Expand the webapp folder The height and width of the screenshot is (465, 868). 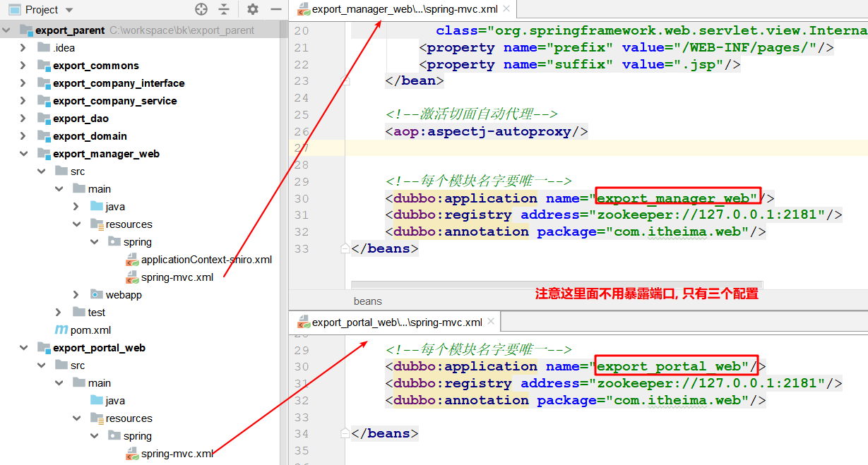tap(76, 295)
